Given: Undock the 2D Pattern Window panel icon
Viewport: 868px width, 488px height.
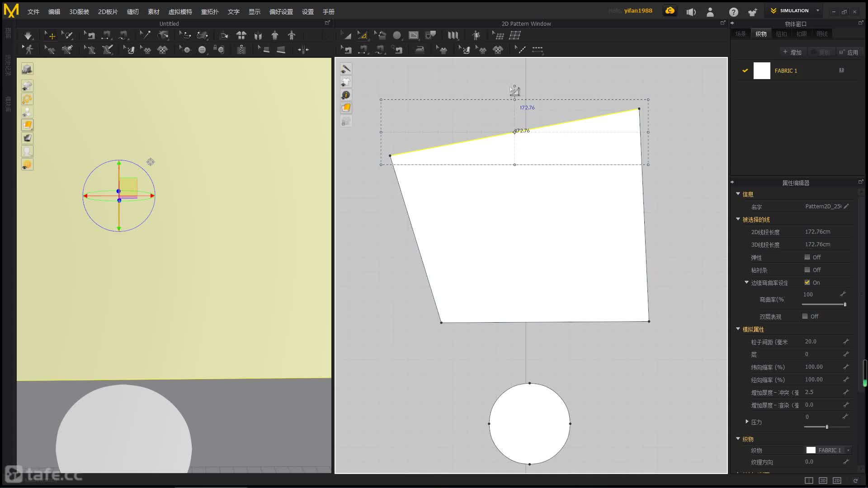Looking at the screenshot, I should pos(722,23).
